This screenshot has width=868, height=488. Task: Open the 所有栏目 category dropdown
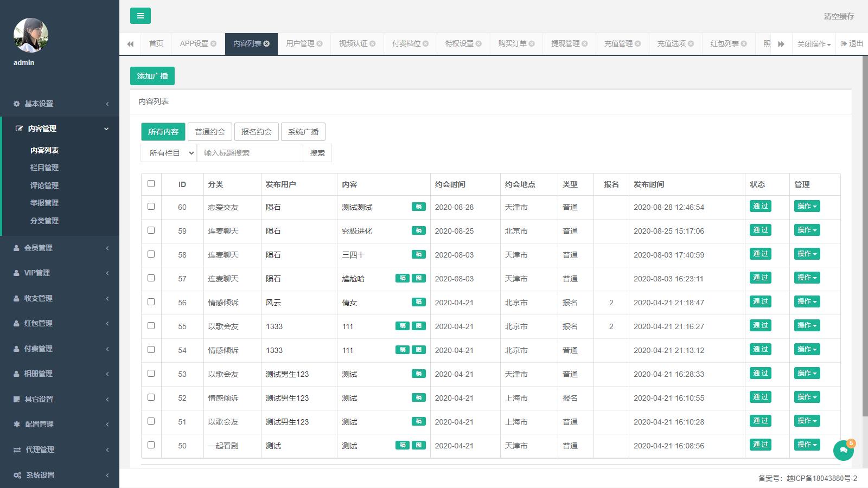(x=169, y=153)
